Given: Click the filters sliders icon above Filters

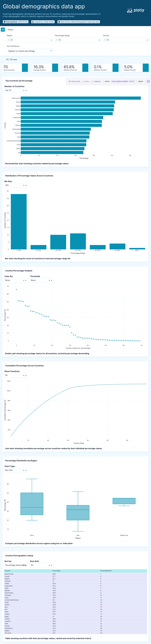Looking at the screenshot, I should 3,29.
